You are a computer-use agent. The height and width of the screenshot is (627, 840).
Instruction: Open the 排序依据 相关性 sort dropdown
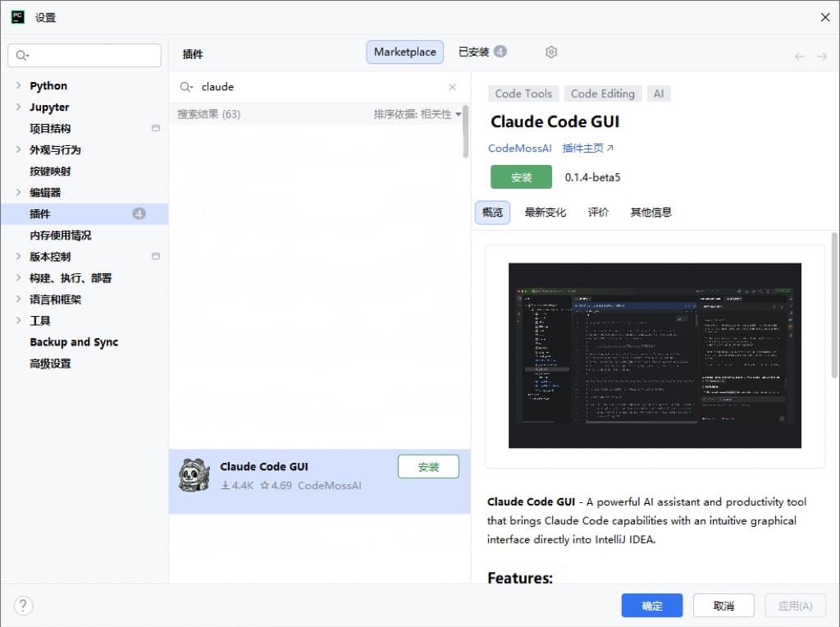coord(418,114)
